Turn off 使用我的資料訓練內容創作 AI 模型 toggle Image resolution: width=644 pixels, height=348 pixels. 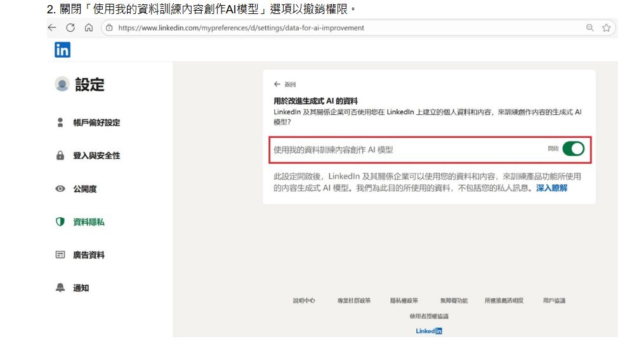[573, 149]
